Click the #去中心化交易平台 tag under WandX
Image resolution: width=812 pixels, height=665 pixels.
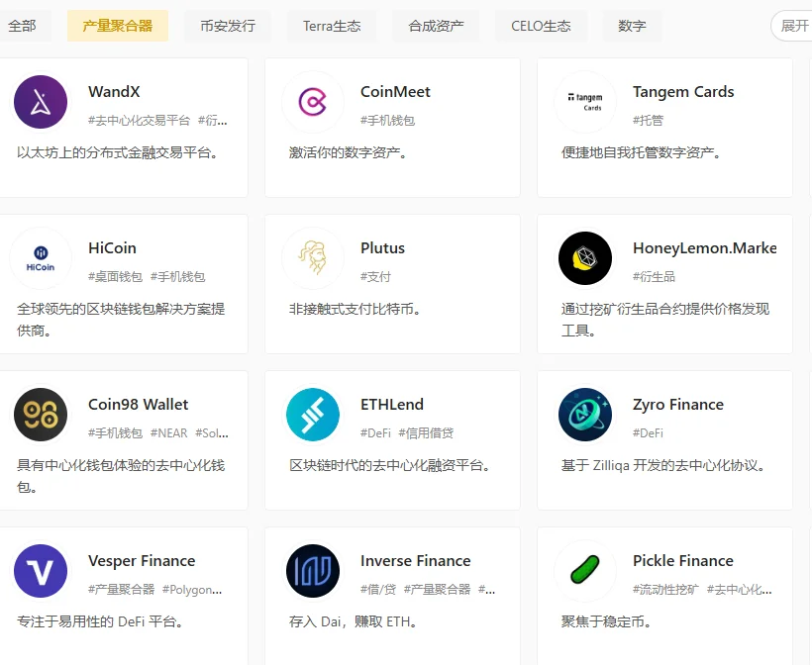pyautogui.click(x=140, y=121)
